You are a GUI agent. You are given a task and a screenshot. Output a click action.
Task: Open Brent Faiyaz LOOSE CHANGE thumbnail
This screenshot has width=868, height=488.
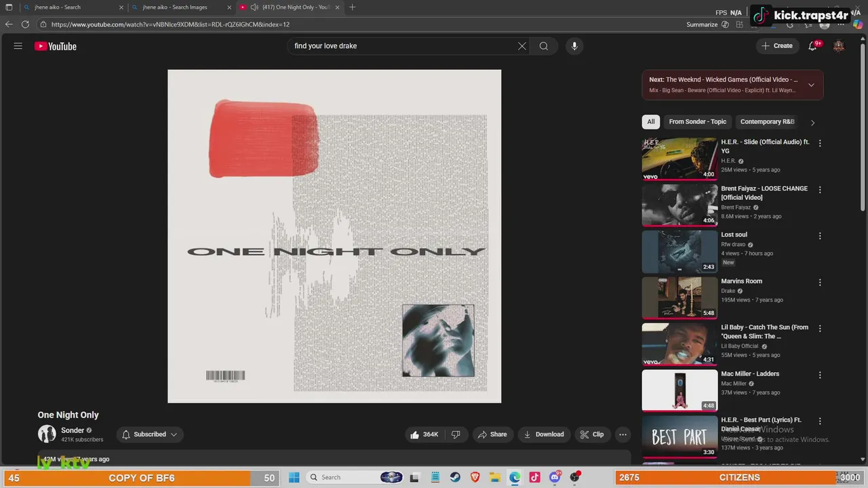pyautogui.click(x=679, y=205)
